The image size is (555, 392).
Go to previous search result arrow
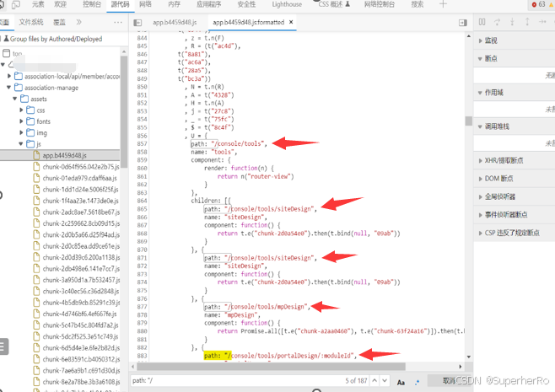[374, 381]
